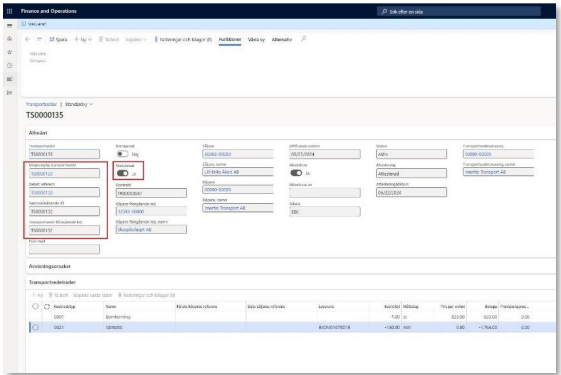Click the Spara save button
561x375 pixels.
click(58, 39)
